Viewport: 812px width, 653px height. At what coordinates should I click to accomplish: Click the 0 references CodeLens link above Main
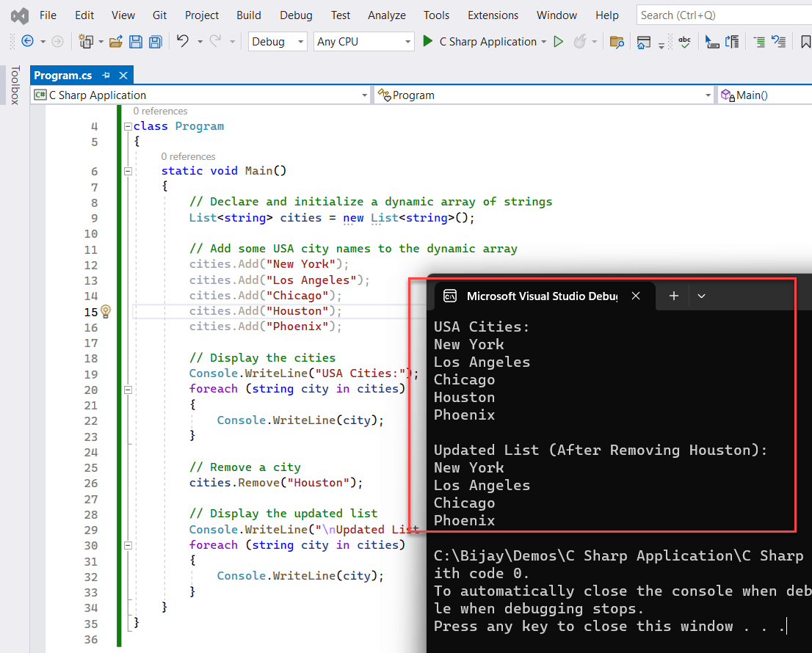pos(189,156)
